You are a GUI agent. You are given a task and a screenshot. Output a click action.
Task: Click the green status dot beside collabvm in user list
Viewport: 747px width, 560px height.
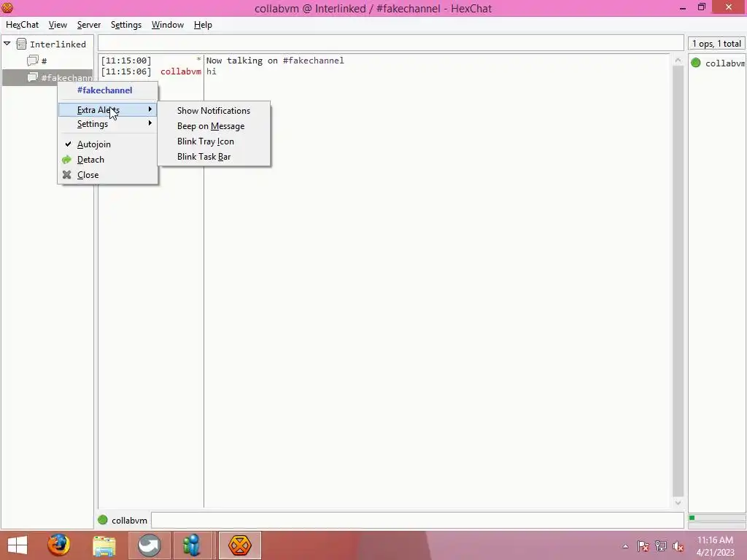(695, 63)
